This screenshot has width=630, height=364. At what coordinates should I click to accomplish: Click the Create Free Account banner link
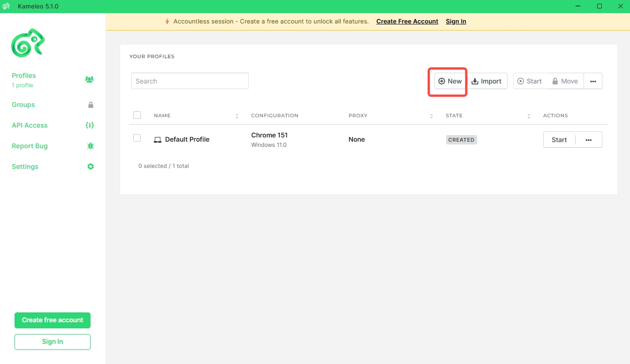407,22
